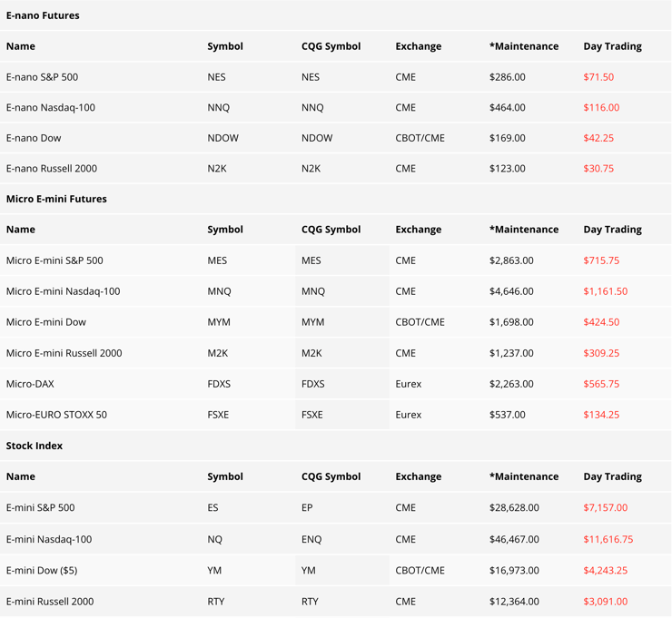Click the $4,243.25 day trading margin
672x618 pixels.
(x=605, y=571)
